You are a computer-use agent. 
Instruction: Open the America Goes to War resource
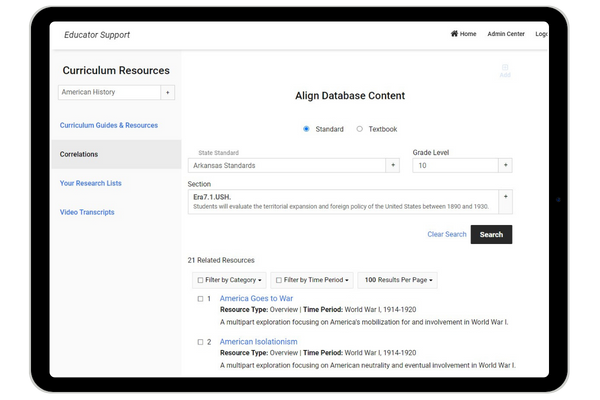[256, 298]
